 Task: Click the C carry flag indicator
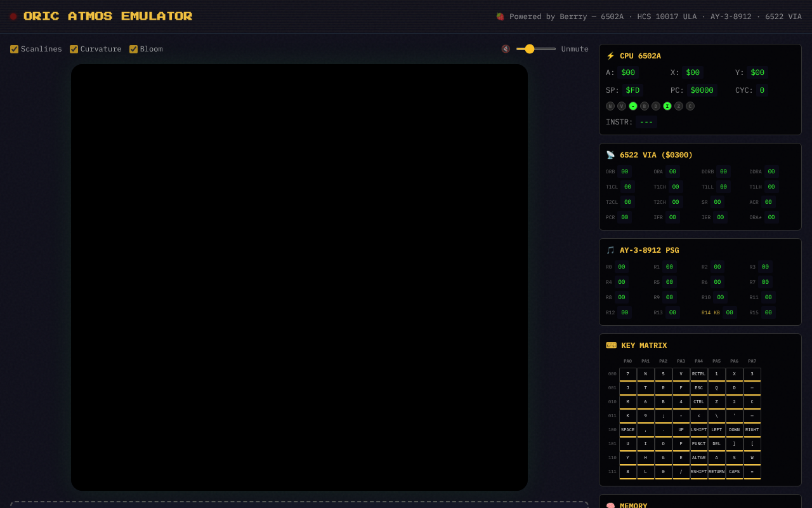690,106
